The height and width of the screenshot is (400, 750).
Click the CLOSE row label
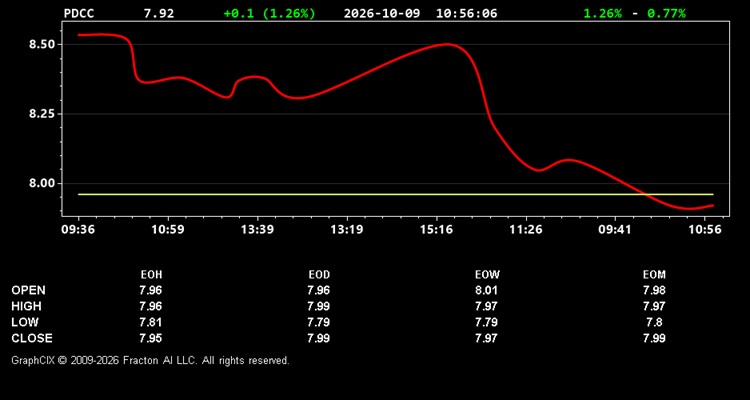[32, 338]
